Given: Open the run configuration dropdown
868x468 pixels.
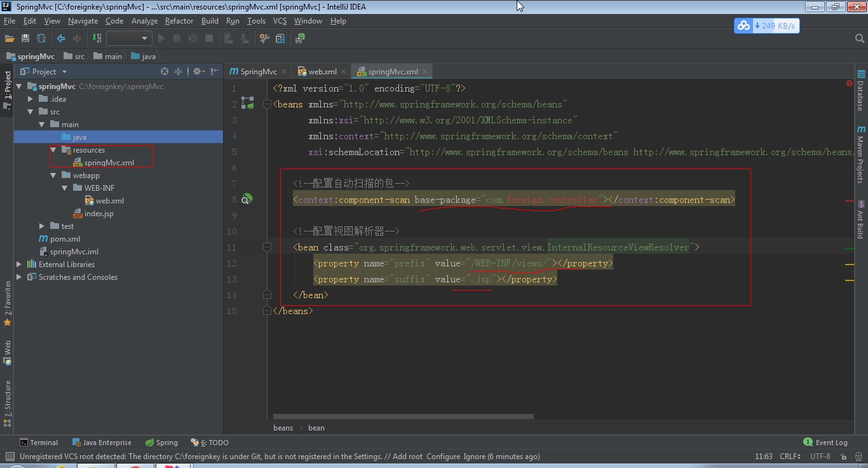Looking at the screenshot, I should 129,38.
